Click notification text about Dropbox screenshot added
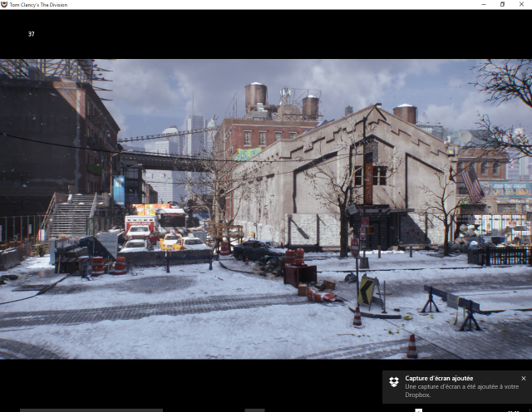The image size is (532, 412). (x=462, y=390)
